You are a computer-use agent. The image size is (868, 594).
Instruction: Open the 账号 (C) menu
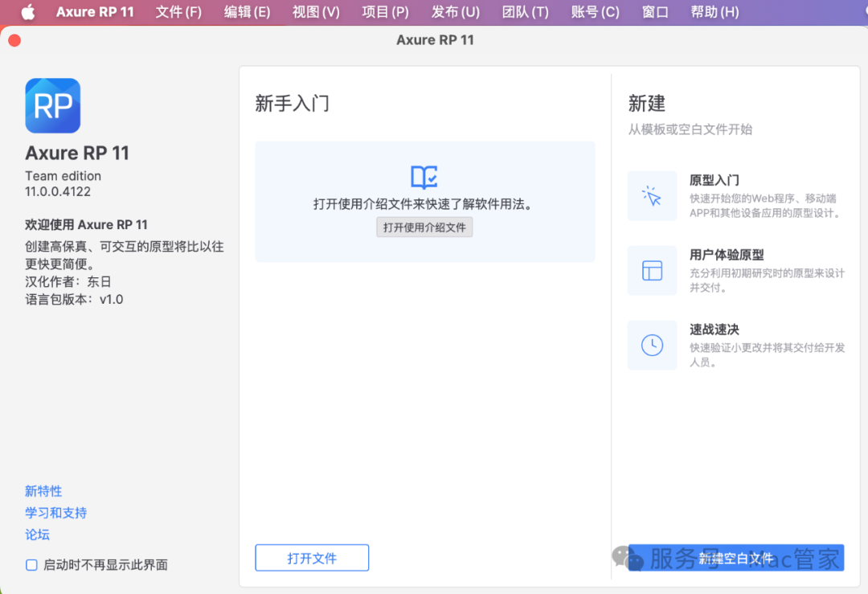pyautogui.click(x=595, y=11)
